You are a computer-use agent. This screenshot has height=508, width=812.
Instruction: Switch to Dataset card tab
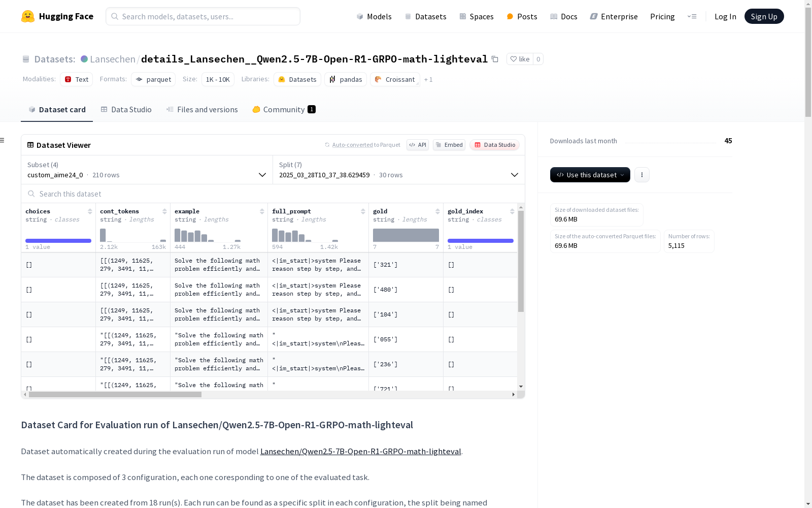(x=57, y=109)
